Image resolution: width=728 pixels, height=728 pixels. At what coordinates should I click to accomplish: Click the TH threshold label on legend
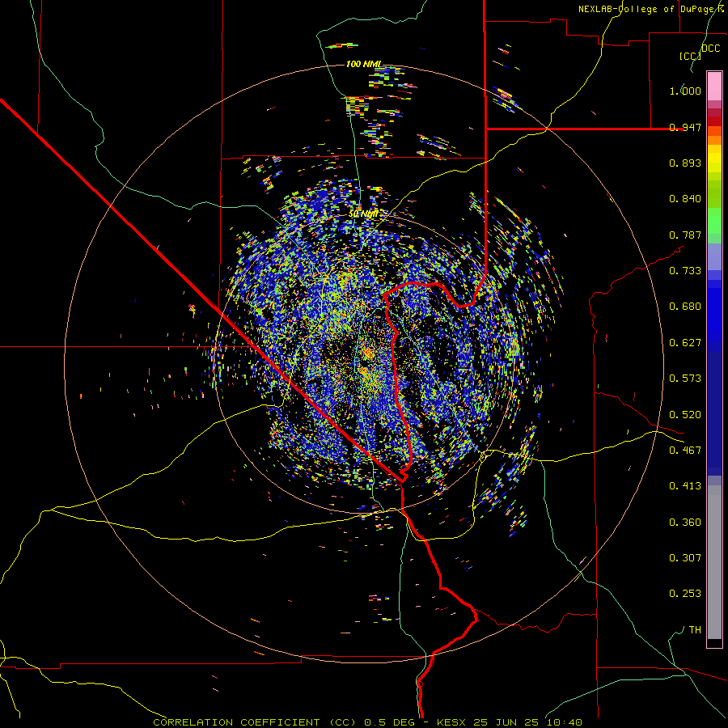[695, 630]
